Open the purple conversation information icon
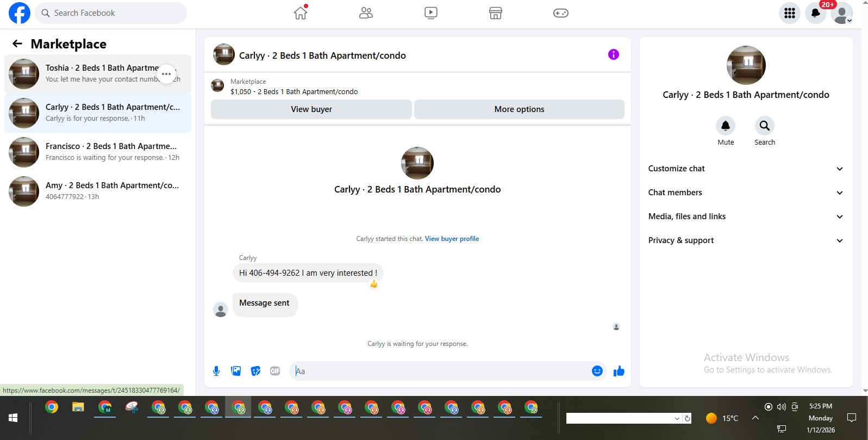Screen dimensions: 868x440 (614, 54)
